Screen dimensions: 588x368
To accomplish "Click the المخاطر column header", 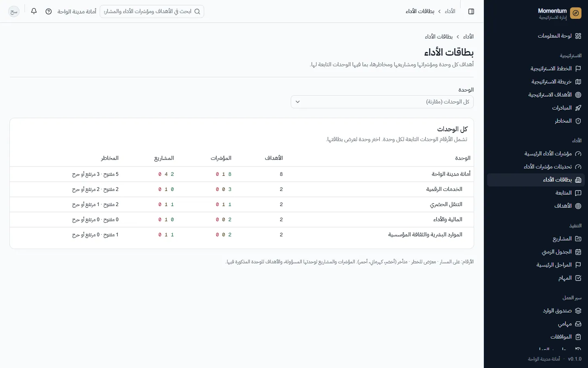I will (x=110, y=158).
